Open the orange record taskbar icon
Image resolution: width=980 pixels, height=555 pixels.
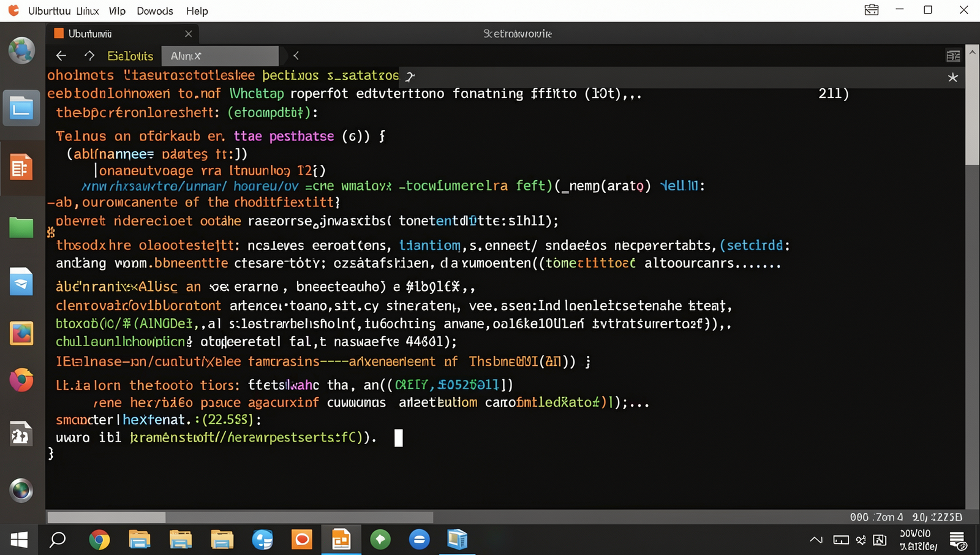click(x=302, y=540)
